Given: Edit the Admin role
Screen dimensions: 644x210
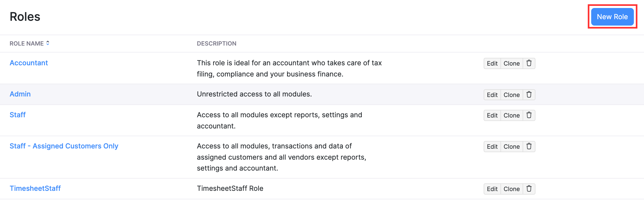Looking at the screenshot, I should [x=492, y=95].
